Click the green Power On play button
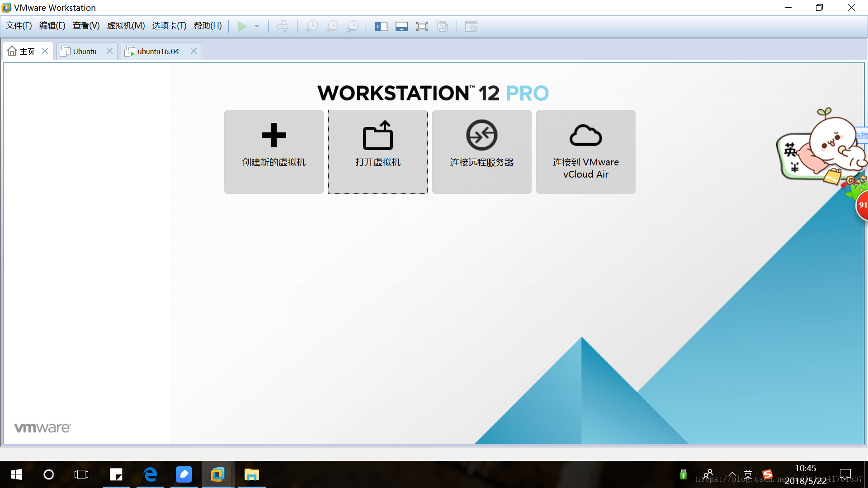Screen dimensions: 868x488 242,26
